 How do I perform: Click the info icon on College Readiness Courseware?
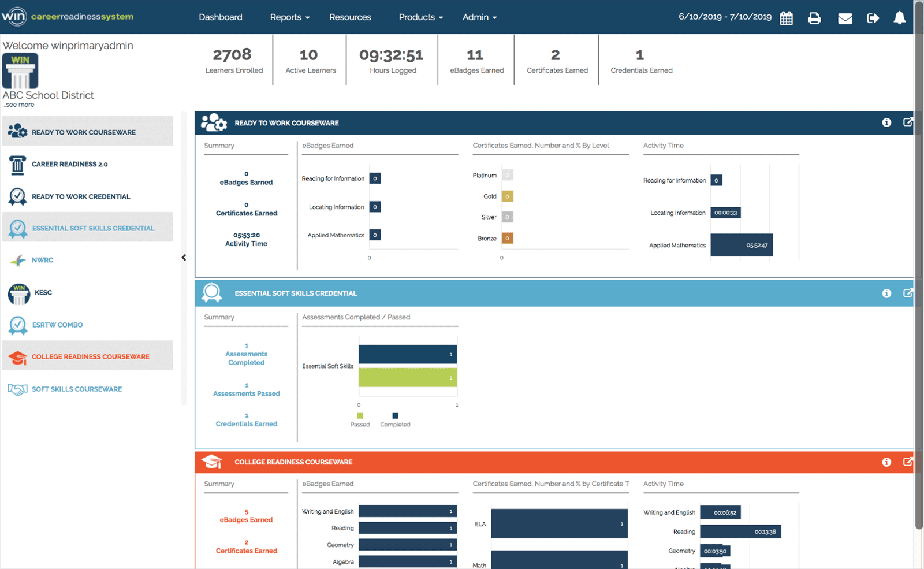coord(887,462)
